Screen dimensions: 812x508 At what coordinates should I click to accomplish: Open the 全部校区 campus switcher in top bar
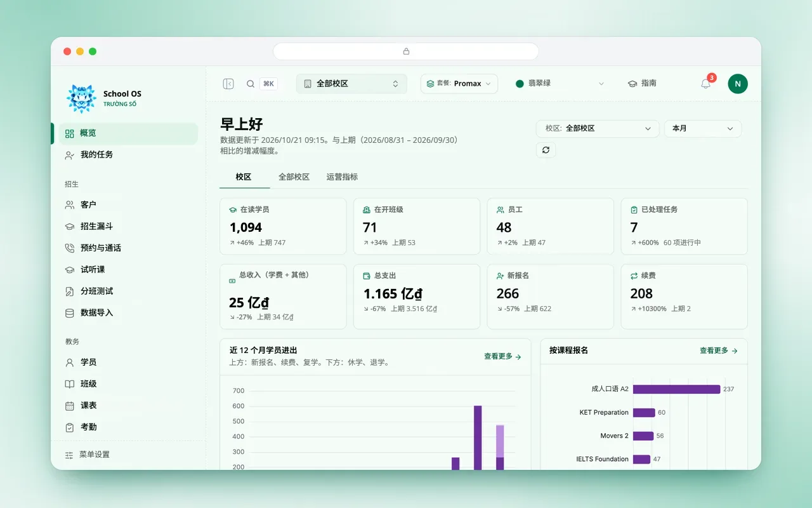(x=351, y=84)
